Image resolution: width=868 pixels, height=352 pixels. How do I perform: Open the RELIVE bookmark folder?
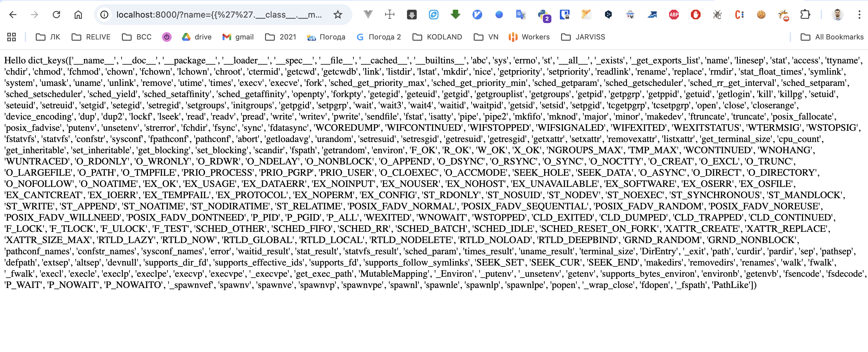tap(91, 37)
